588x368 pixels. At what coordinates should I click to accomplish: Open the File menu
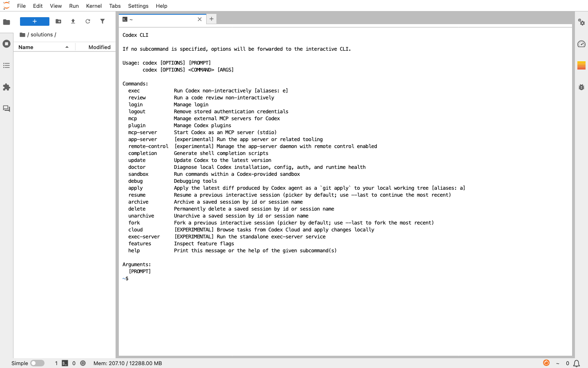pos(22,6)
